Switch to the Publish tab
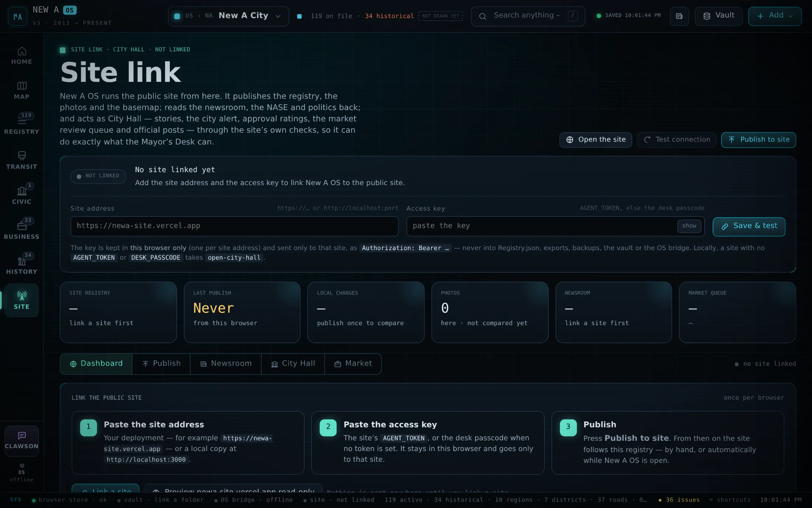The height and width of the screenshot is (508, 812). pyautogui.click(x=161, y=364)
